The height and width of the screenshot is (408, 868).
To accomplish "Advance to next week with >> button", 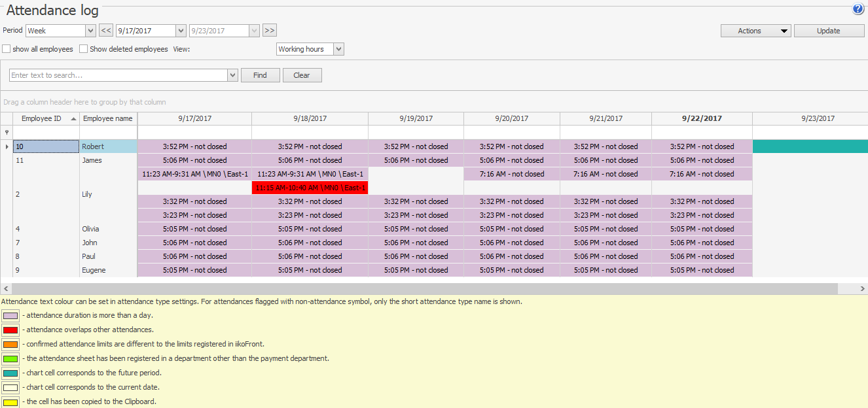I will (x=270, y=30).
